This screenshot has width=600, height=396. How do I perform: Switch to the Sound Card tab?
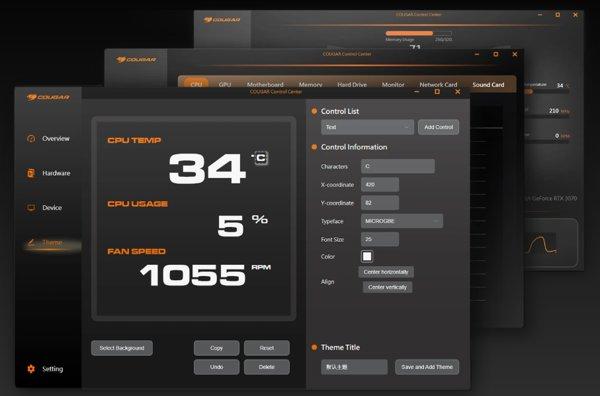tap(488, 85)
